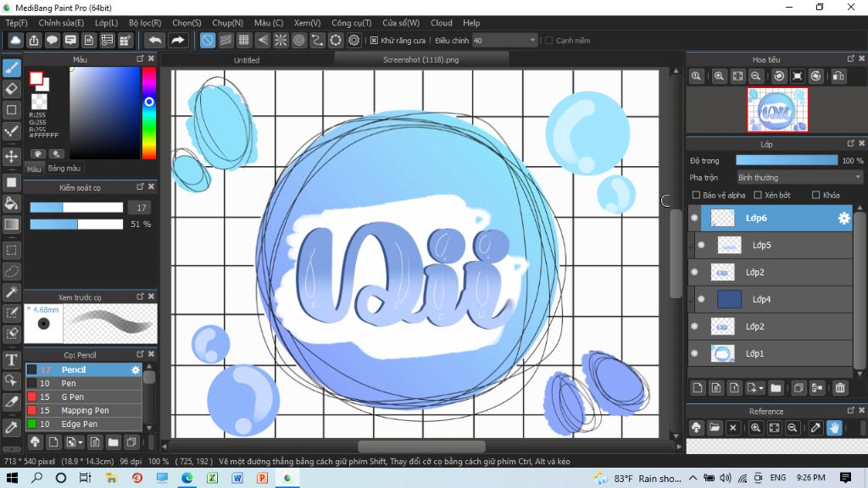Open the add-brush dropdown arrow in brush panel
Image resolution: width=868 pixels, height=488 pixels.
tap(81, 442)
